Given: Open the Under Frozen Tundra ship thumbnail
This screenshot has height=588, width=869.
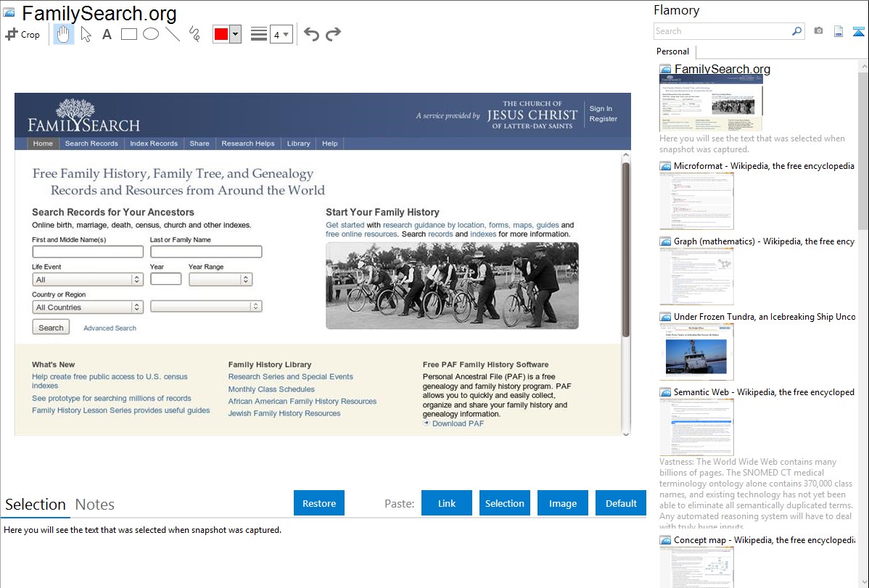Looking at the screenshot, I should 696,352.
